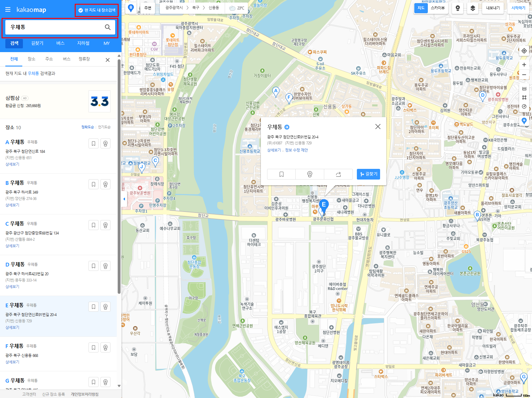Show roadview for result A 우체통
This screenshot has width=532, height=398.
point(105,143)
